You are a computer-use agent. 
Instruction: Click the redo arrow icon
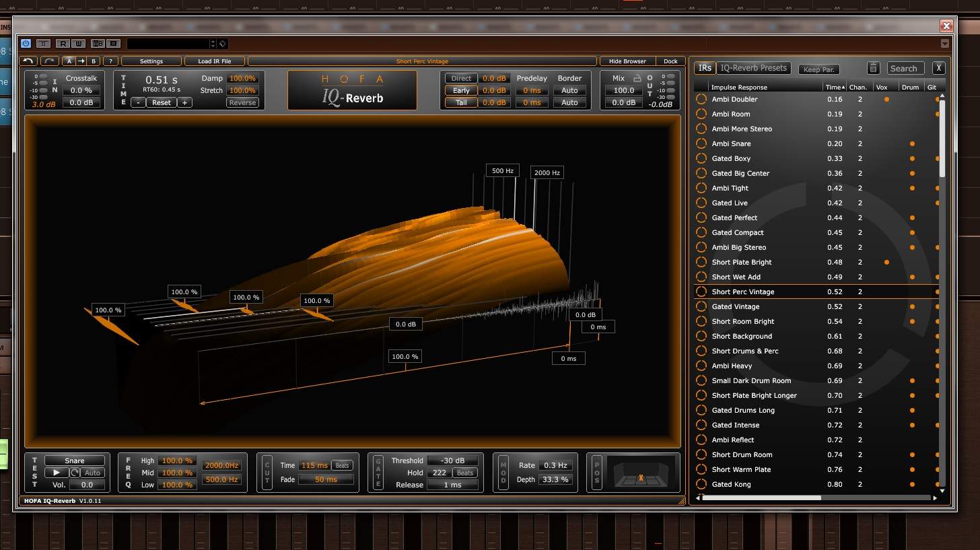(50, 61)
